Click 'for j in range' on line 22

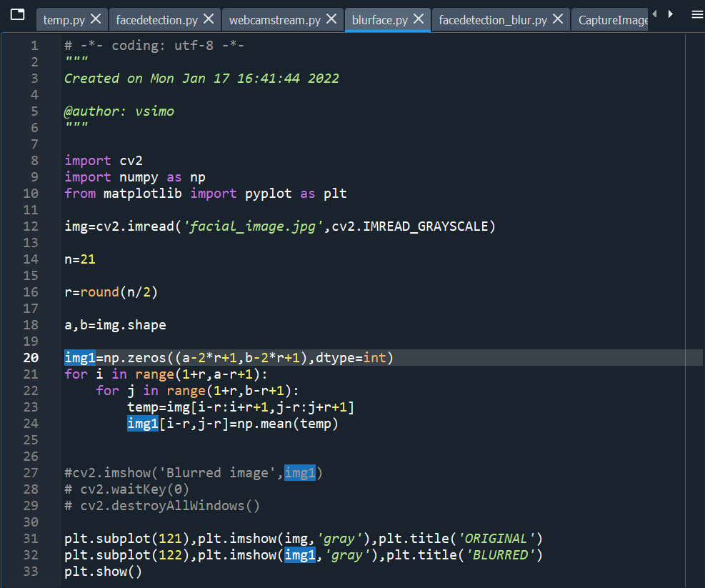pyautogui.click(x=151, y=391)
